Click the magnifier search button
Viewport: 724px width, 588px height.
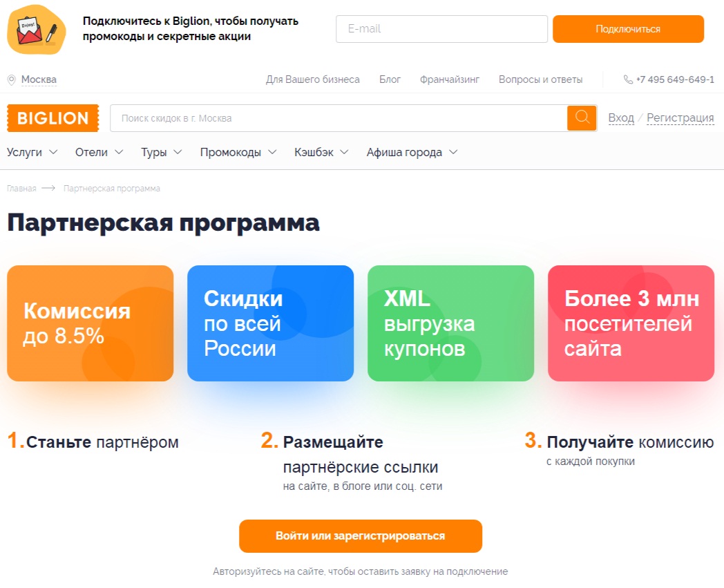582,118
